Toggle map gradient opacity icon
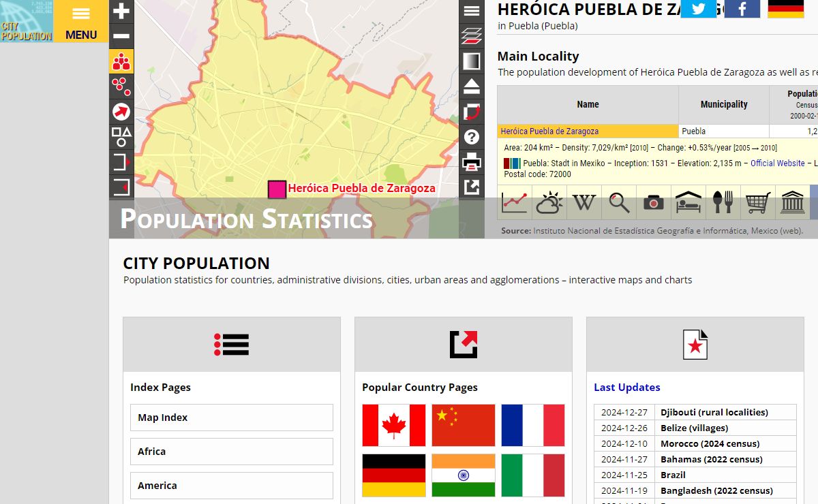This screenshot has height=504, width=818. point(472,61)
